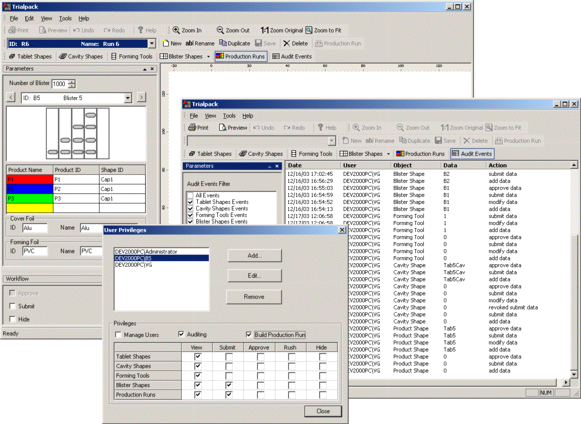Click the Close button in User Privileges
Viewport: 581px width, 424px height.
pyautogui.click(x=323, y=411)
